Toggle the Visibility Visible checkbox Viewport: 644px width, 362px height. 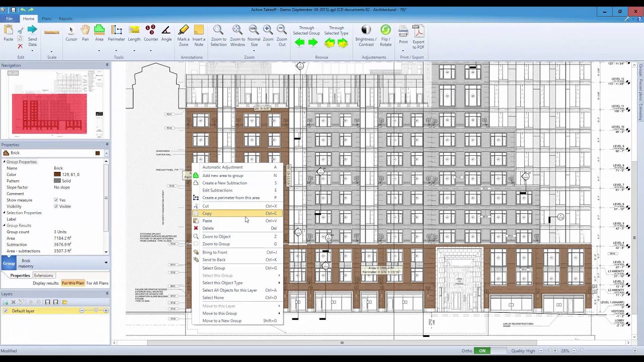pos(56,207)
